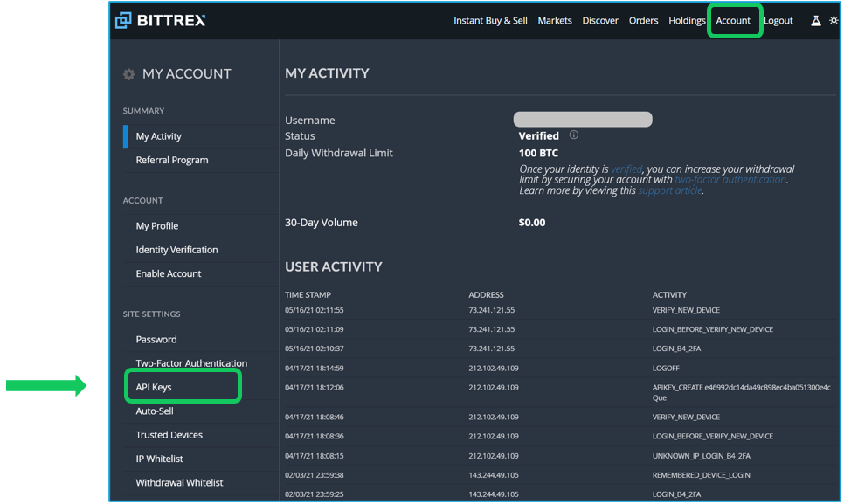Toggle the light theme sun icon
This screenshot has height=504, width=844.
point(834,20)
